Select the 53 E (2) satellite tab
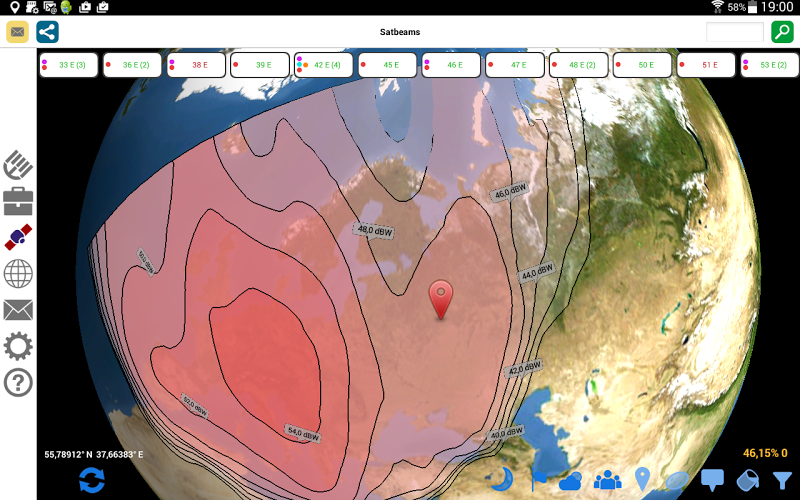This screenshot has width=800, height=500. pos(770,65)
